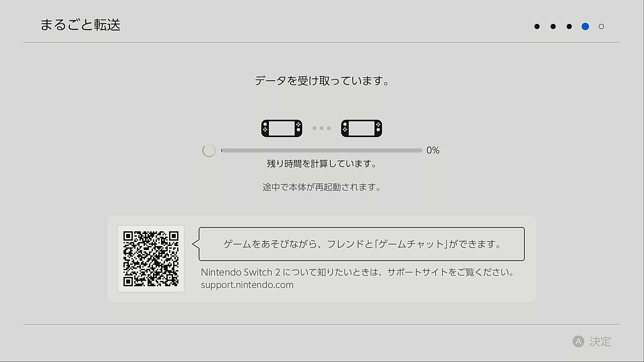Click the ゲームチャット tip message box
Viewport: 644px width, 362px height.
coord(362,244)
